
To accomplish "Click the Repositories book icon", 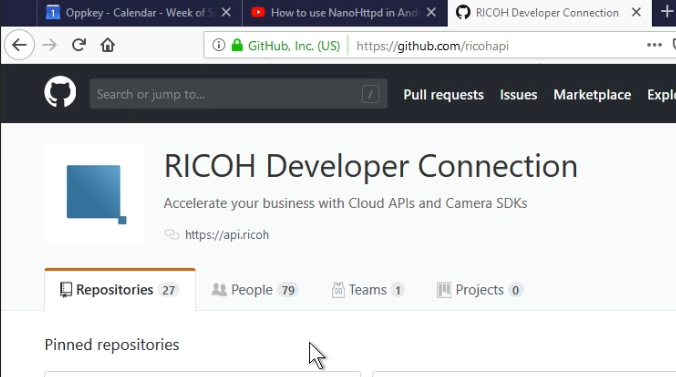I will coord(66,290).
